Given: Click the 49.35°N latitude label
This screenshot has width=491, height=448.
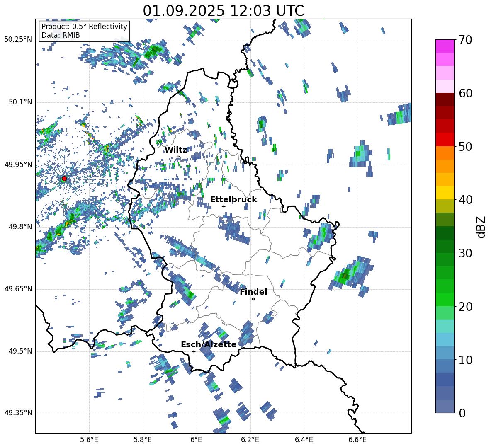Looking at the screenshot, I should (18, 413).
